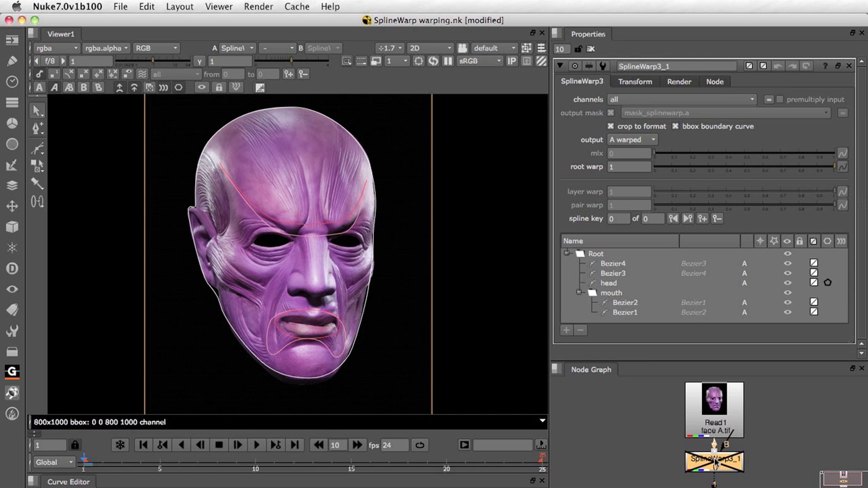This screenshot has height=488, width=868.
Task: Click the help question mark in properties
Action: 825,66
